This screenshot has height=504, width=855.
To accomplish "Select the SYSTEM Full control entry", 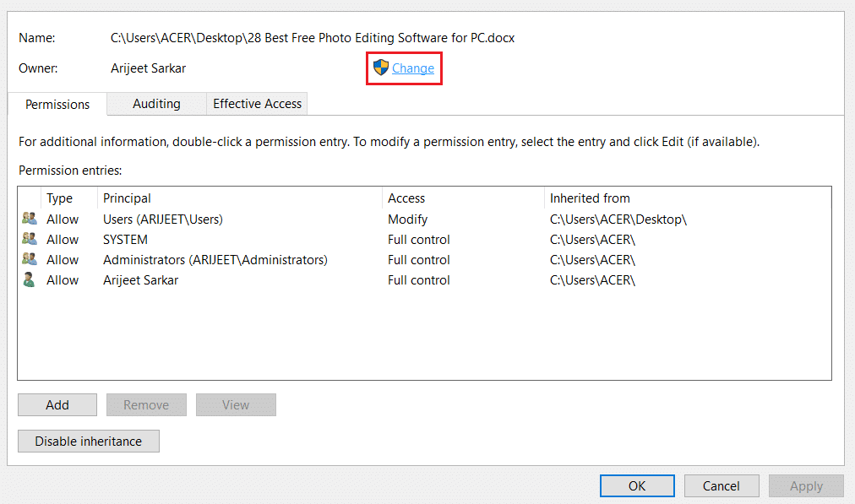I will (424, 239).
